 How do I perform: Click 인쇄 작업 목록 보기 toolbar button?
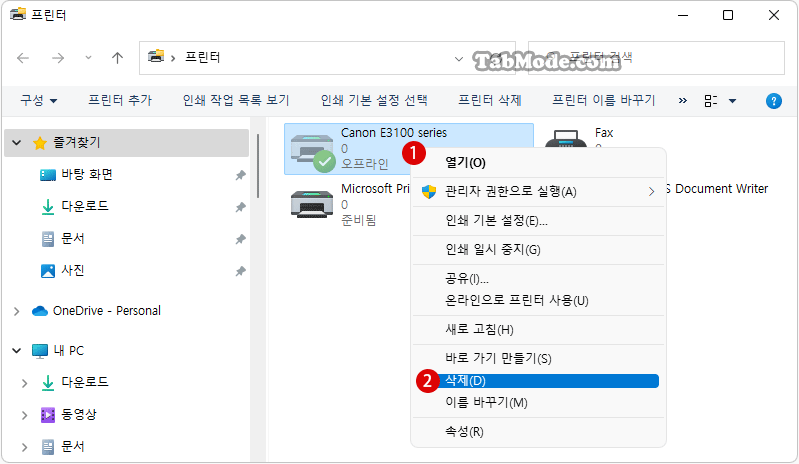coord(236,100)
